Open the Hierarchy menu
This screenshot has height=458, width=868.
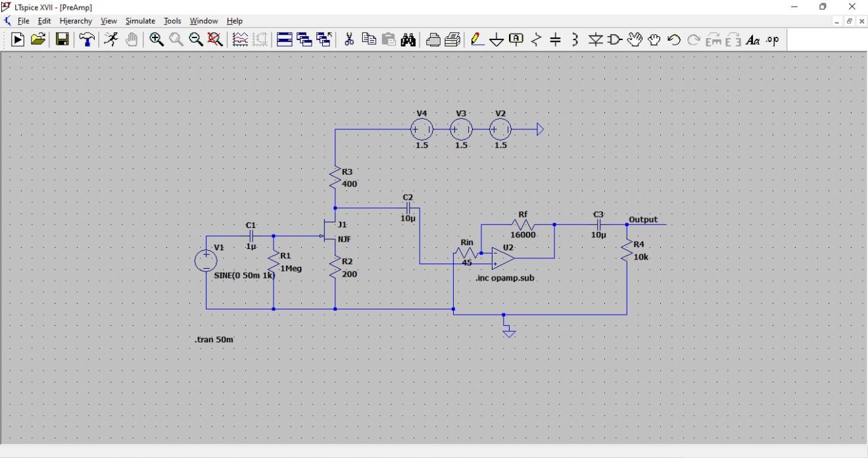(75, 20)
